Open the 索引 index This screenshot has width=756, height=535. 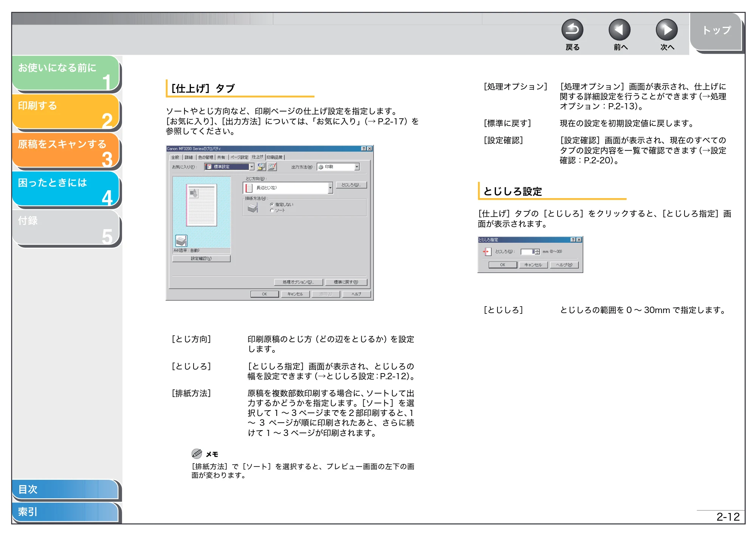tap(66, 512)
